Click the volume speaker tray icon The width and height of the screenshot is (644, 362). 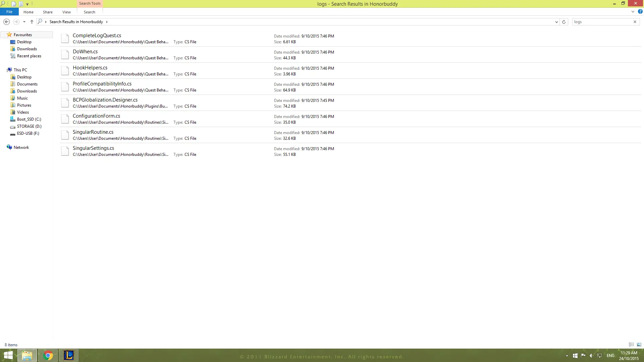click(x=591, y=356)
